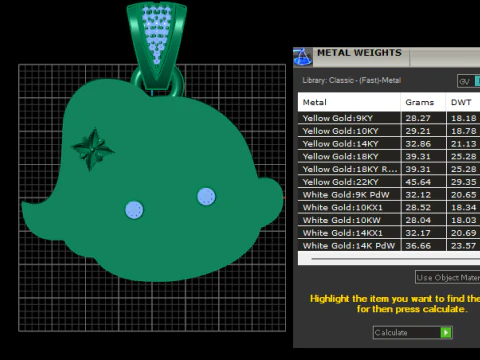Click the 21.13 DWT value
The width and height of the screenshot is (480, 360).
tap(464, 144)
